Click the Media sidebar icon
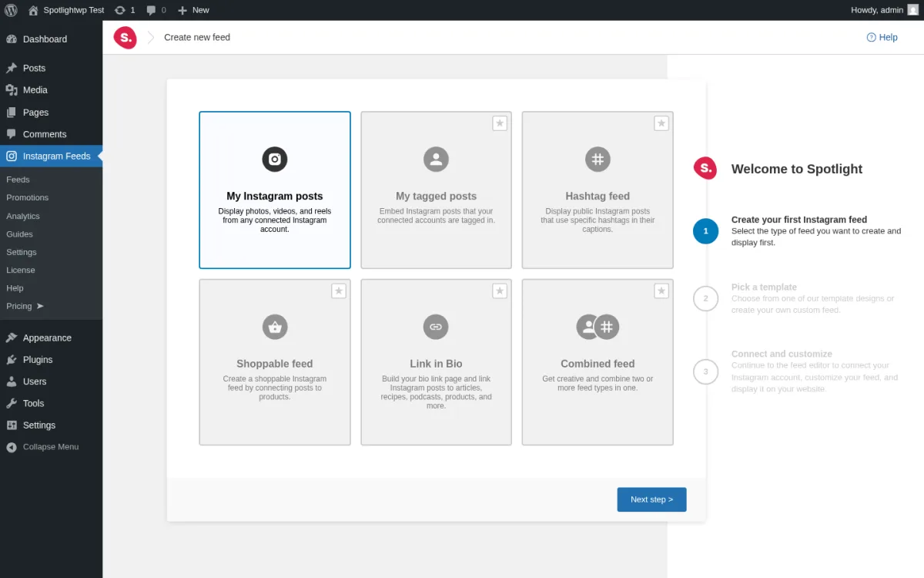This screenshot has height=578, width=924. (12, 90)
